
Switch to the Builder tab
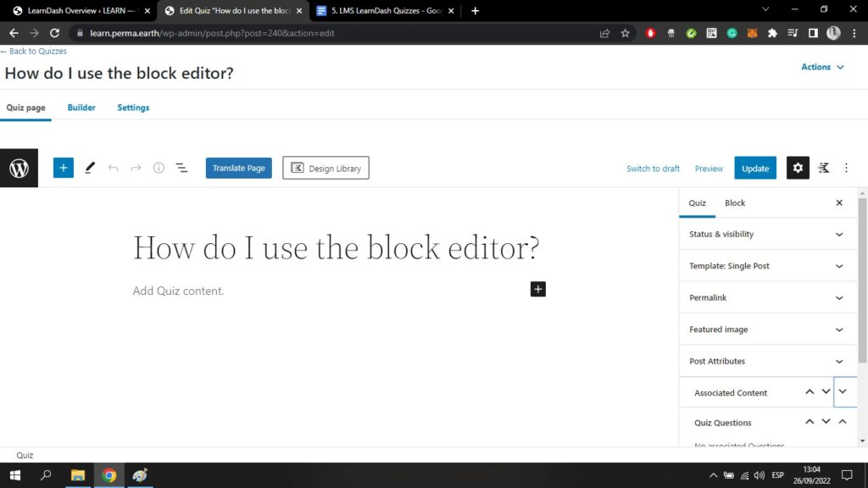(81, 108)
